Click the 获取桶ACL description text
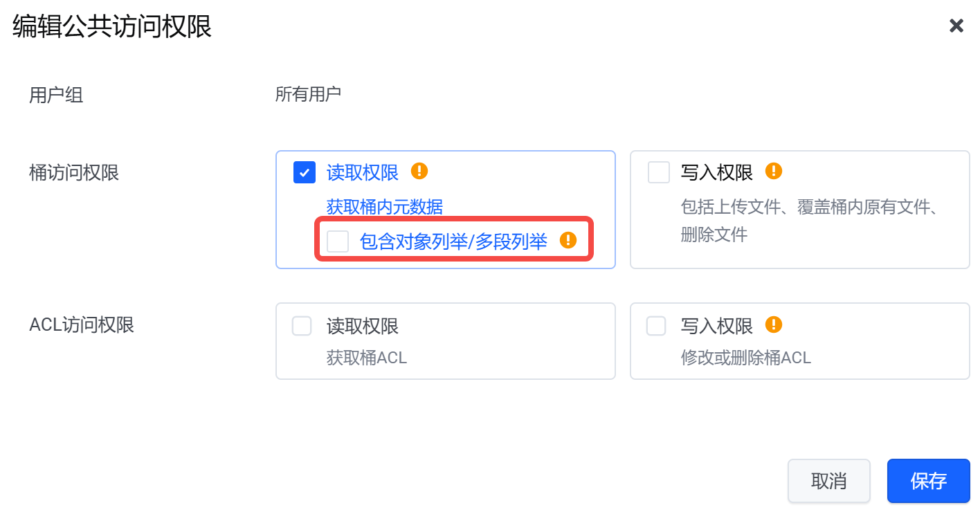 coord(367,358)
